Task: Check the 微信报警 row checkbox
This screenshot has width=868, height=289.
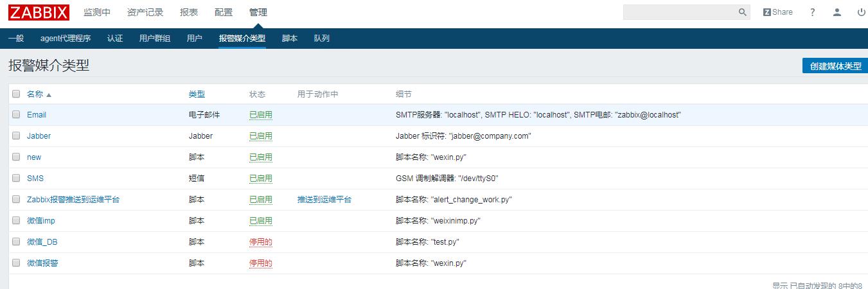Action: click(x=16, y=263)
